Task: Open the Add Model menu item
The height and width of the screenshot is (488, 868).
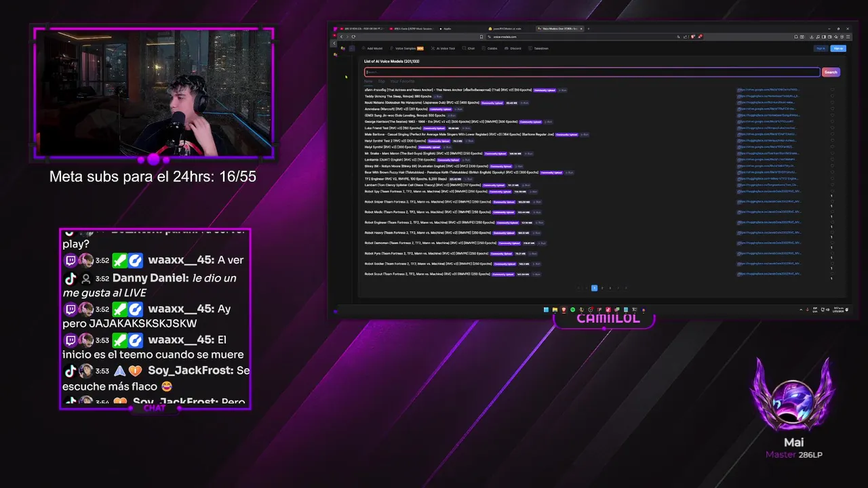Action: pyautogui.click(x=372, y=49)
